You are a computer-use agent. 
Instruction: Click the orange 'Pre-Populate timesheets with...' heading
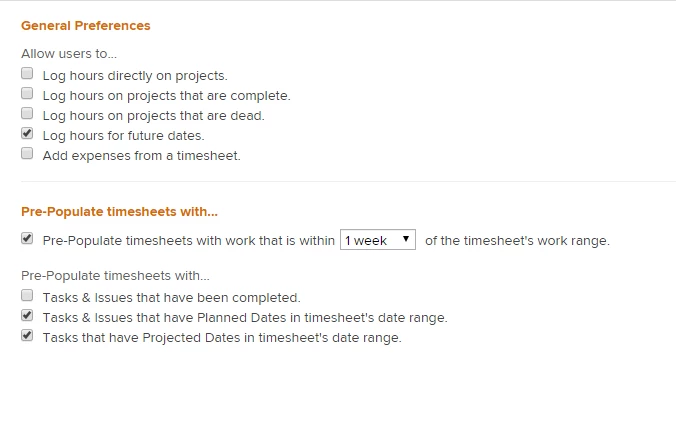point(120,211)
